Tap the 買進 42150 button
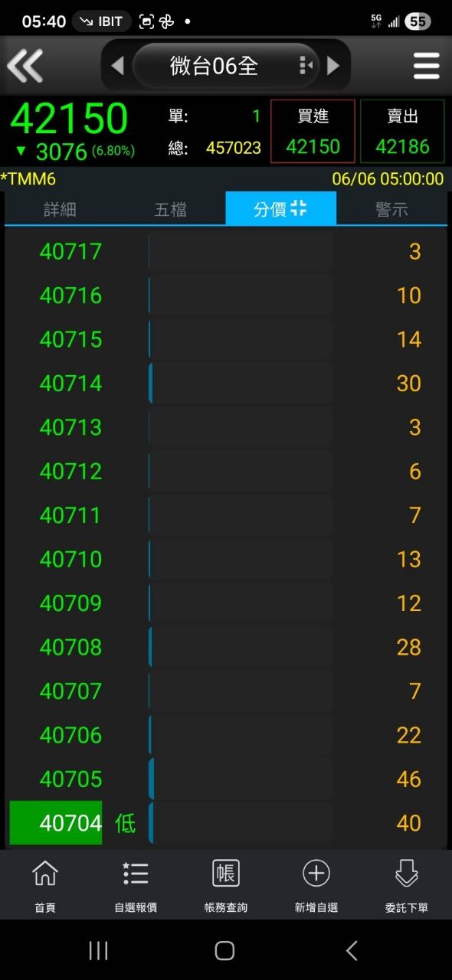The height and width of the screenshot is (980, 452). (313, 131)
